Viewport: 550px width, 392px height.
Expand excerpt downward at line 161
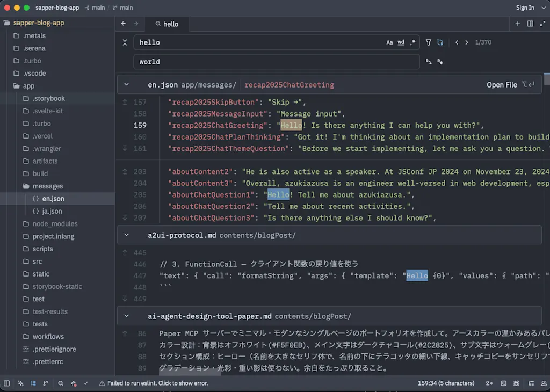point(125,148)
